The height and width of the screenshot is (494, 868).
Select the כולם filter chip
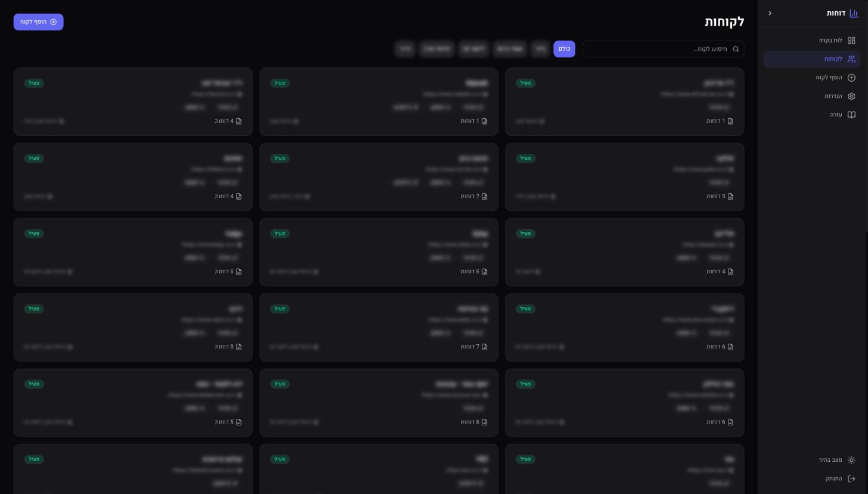564,49
